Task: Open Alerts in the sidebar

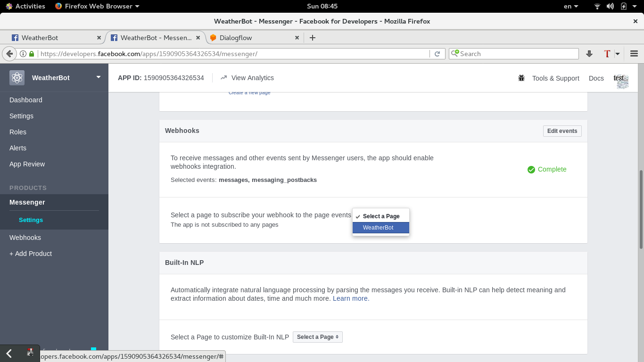Action: (x=18, y=148)
